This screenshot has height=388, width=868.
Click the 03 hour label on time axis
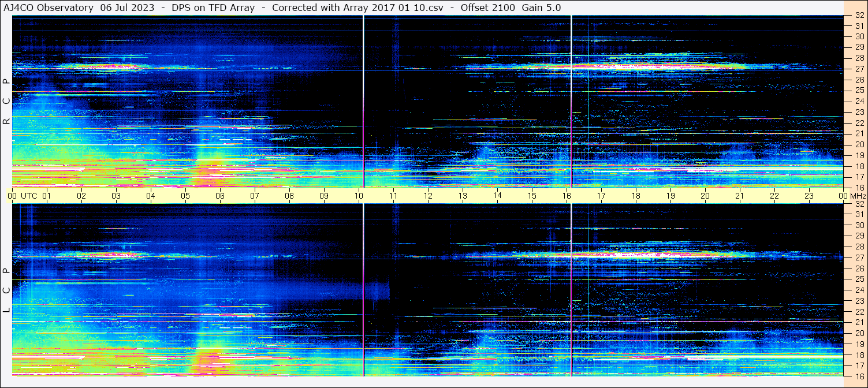[x=116, y=196]
